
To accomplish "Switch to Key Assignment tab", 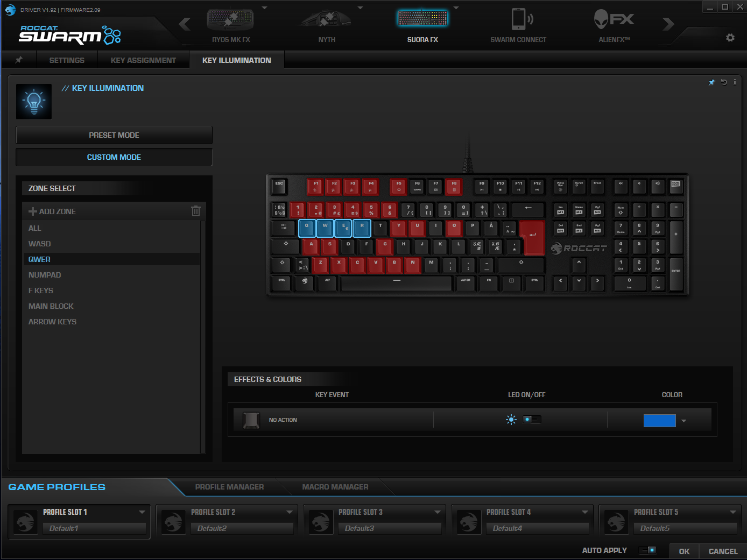I will coord(143,60).
